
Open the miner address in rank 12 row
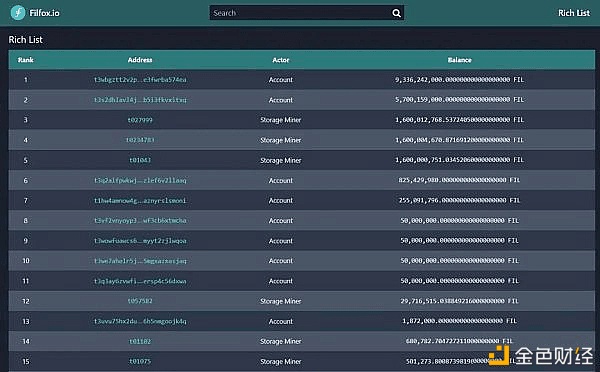click(x=140, y=301)
